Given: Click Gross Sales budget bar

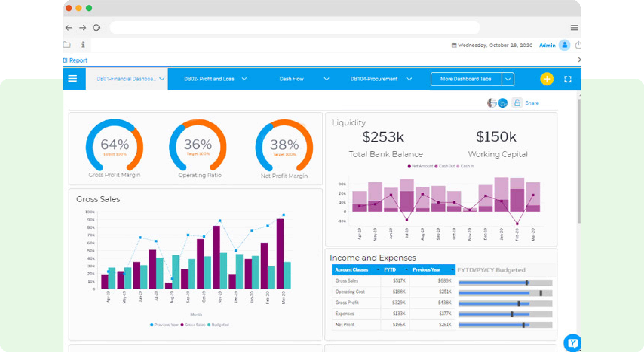Looking at the screenshot, I should pos(506,283).
